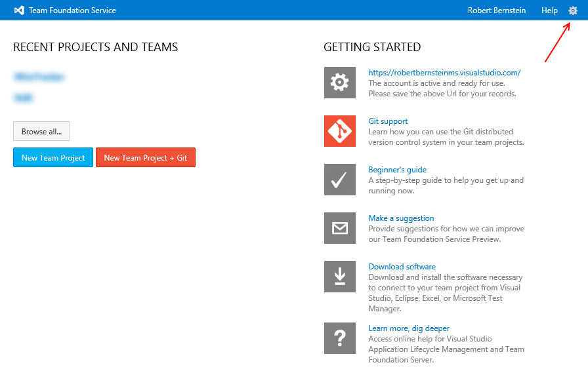
Task: Open the Git support link
Action: click(x=388, y=121)
